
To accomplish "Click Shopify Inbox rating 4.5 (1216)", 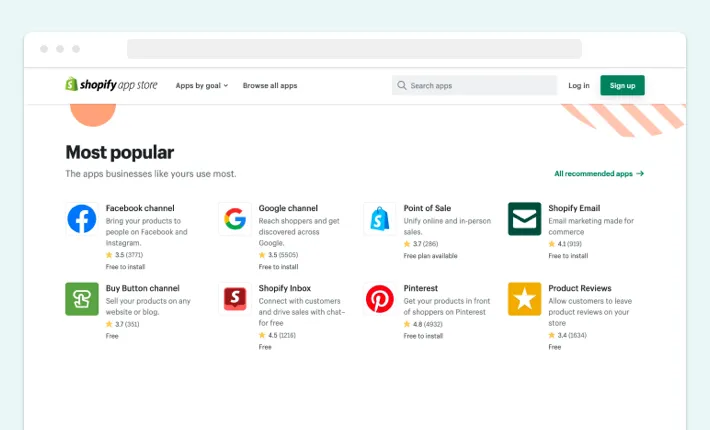I will coord(277,335).
